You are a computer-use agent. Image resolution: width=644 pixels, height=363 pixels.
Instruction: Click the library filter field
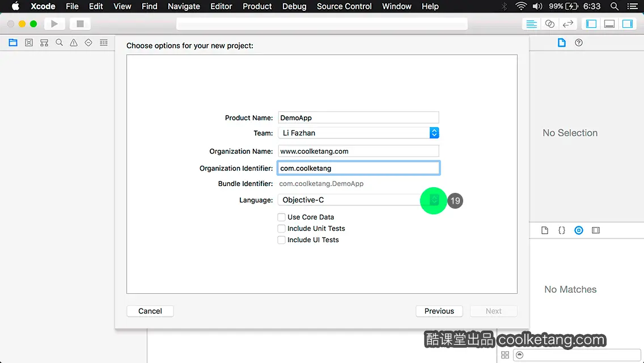(x=577, y=355)
